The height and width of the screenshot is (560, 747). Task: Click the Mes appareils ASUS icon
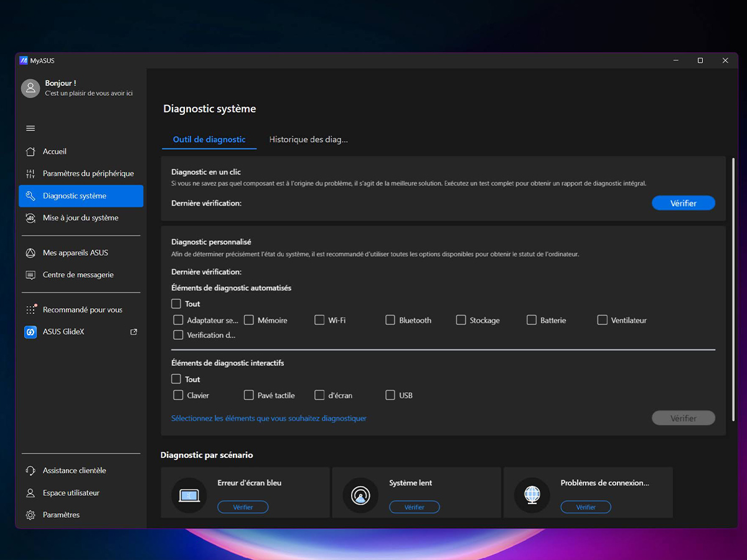point(30,253)
